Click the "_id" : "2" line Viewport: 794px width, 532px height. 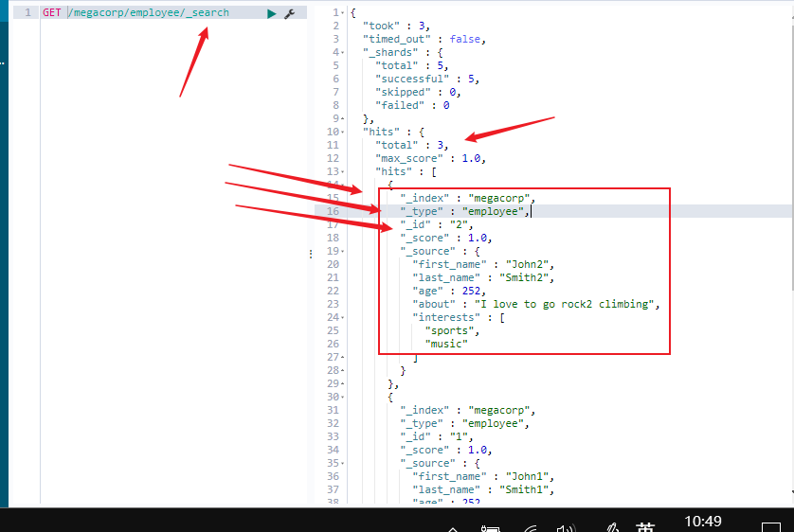tap(437, 224)
